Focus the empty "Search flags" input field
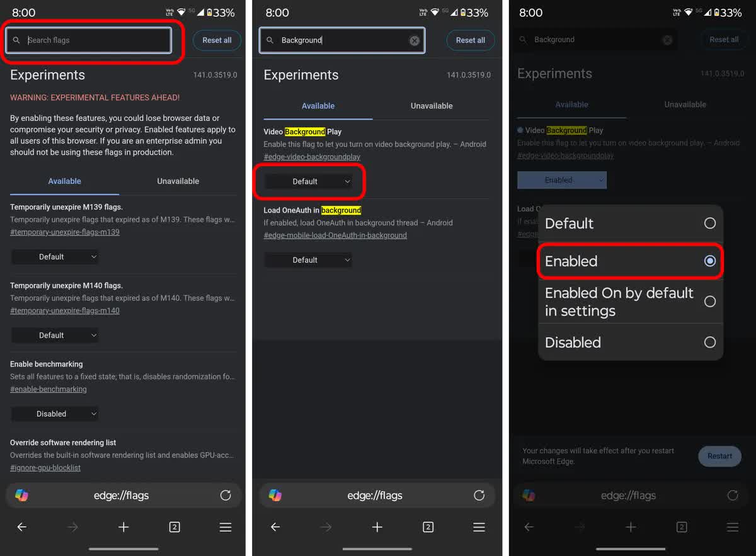Viewport: 756px width, 556px height. [x=94, y=40]
